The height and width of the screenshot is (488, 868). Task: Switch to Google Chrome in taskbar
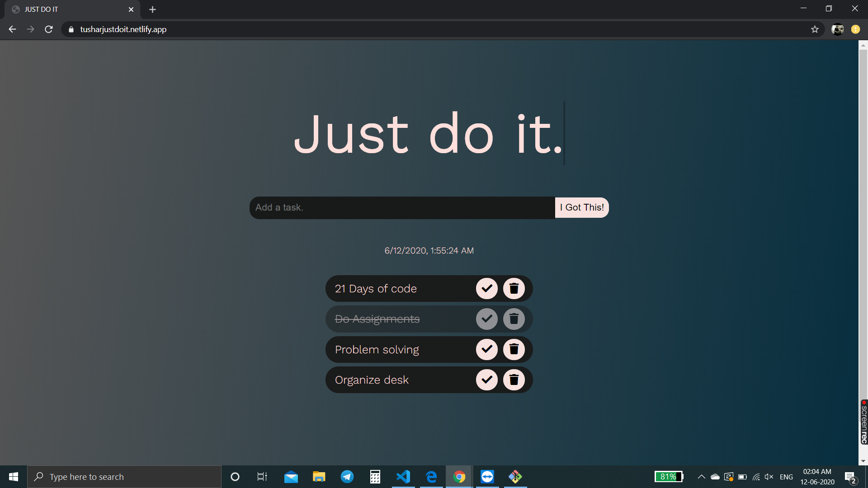[x=459, y=477]
